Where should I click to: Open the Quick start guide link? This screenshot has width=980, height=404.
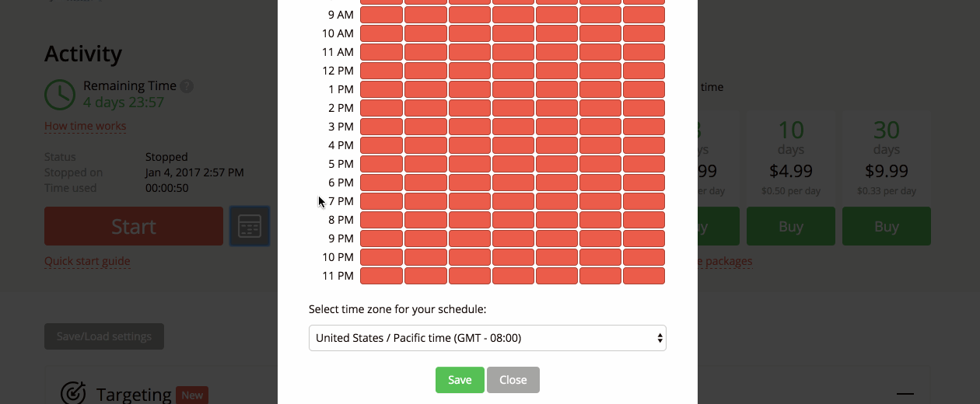click(87, 261)
